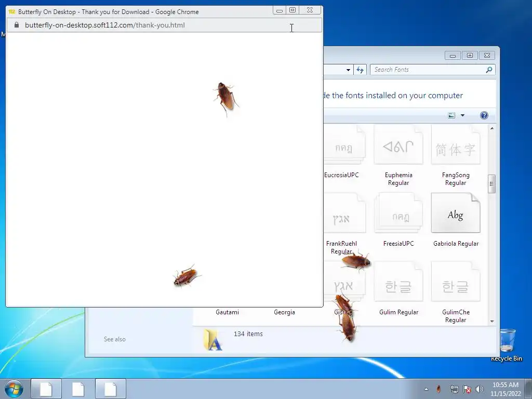Screen dimensions: 532x399
Task: Click the Fonts folder icon in details pane
Action: (212, 340)
